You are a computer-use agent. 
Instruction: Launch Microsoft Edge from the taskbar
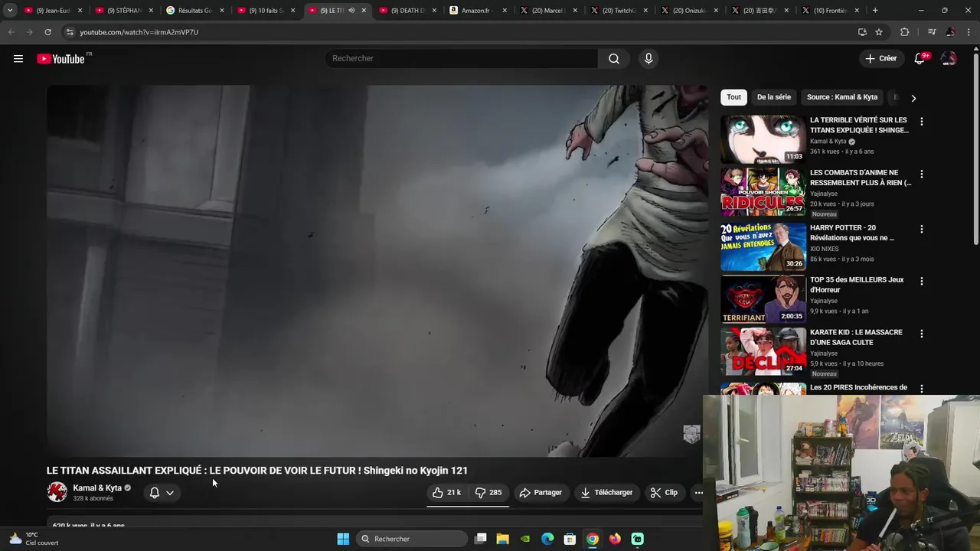point(547,539)
